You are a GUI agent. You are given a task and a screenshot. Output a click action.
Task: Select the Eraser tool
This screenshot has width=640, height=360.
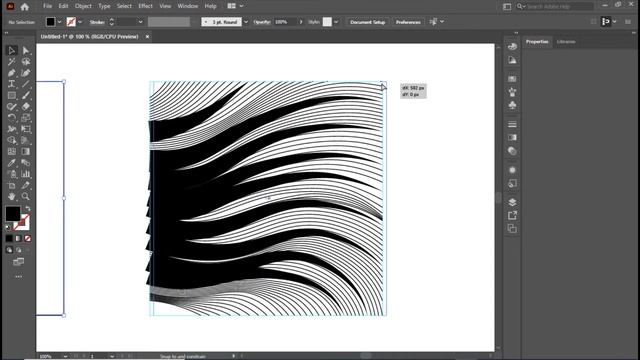point(26,107)
